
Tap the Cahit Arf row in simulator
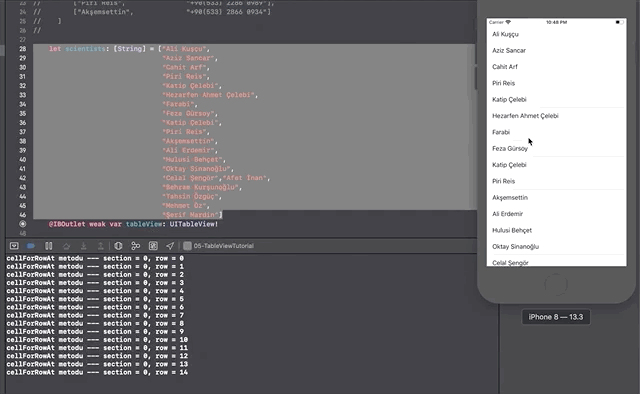tap(556, 67)
